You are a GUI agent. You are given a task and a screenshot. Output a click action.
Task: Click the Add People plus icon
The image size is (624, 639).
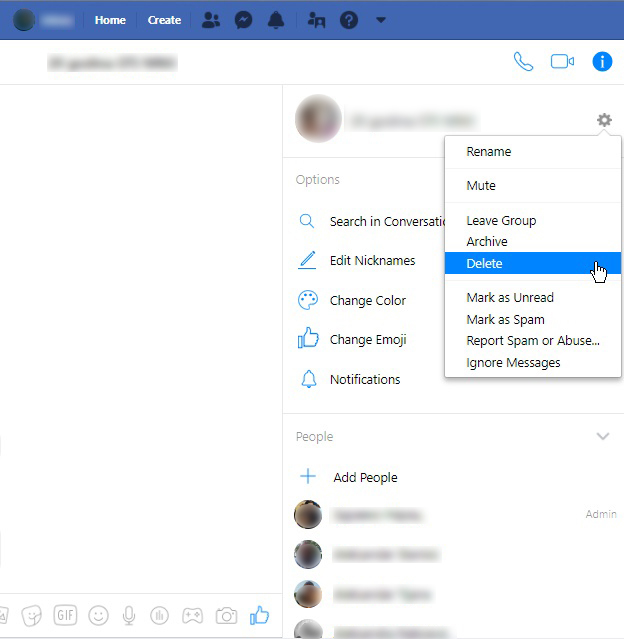308,476
